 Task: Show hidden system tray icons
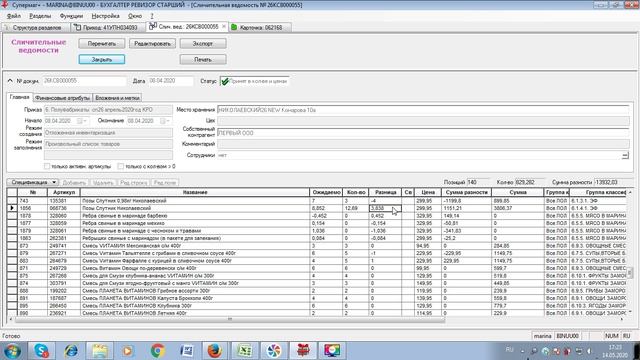(x=523, y=351)
